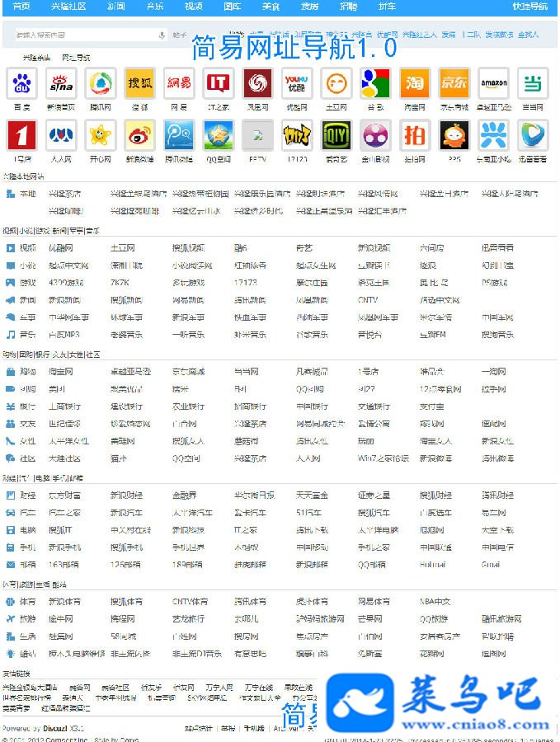560x742 pixels.
Task: Open the 携程网 travel link
Action: [123, 619]
